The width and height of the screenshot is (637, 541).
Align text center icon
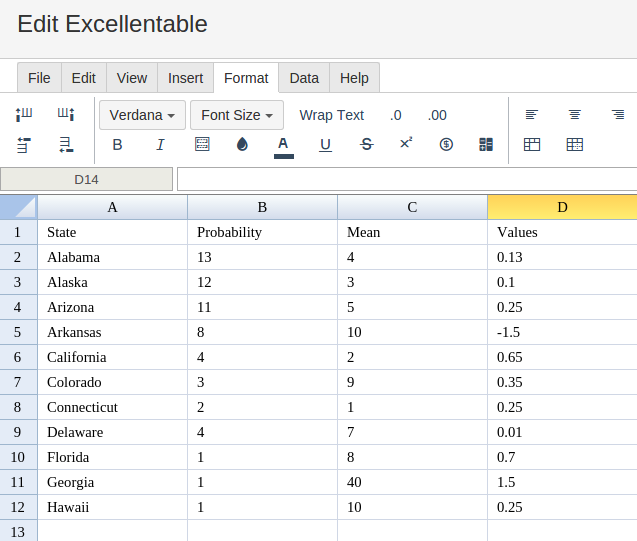click(x=574, y=115)
